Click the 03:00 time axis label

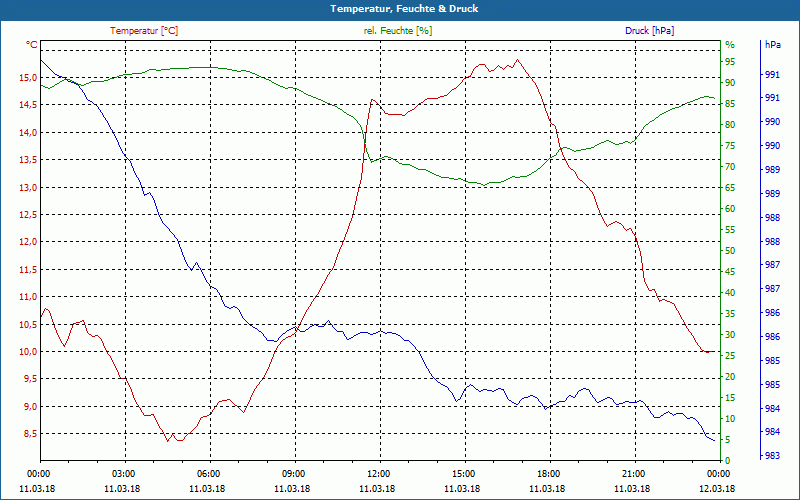click(122, 473)
